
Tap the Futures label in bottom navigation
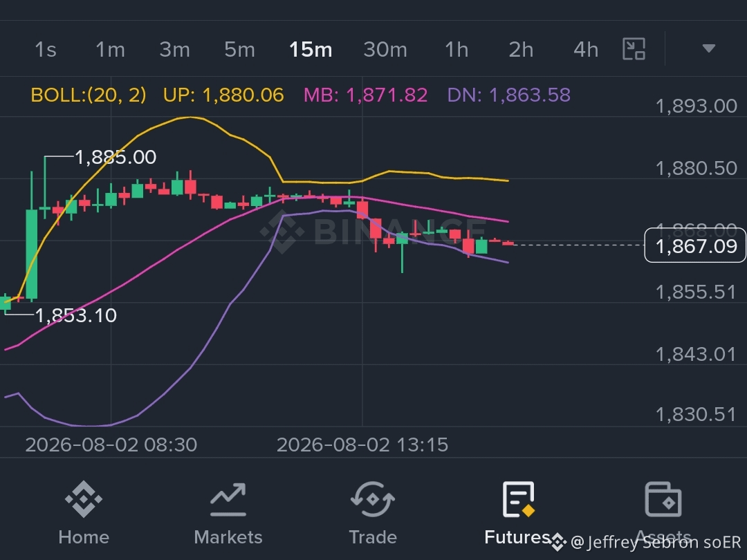(517, 537)
